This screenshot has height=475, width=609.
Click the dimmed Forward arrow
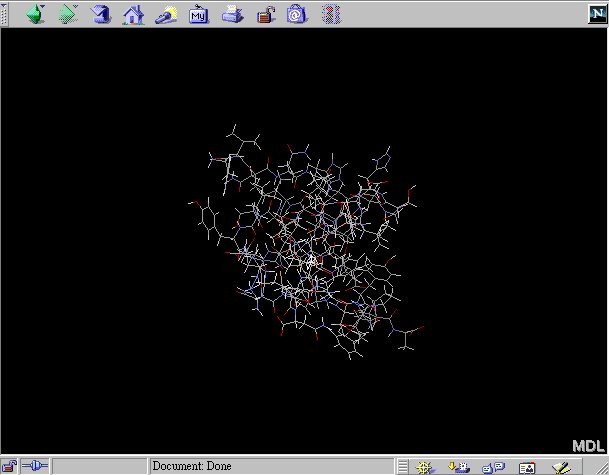tap(67, 14)
